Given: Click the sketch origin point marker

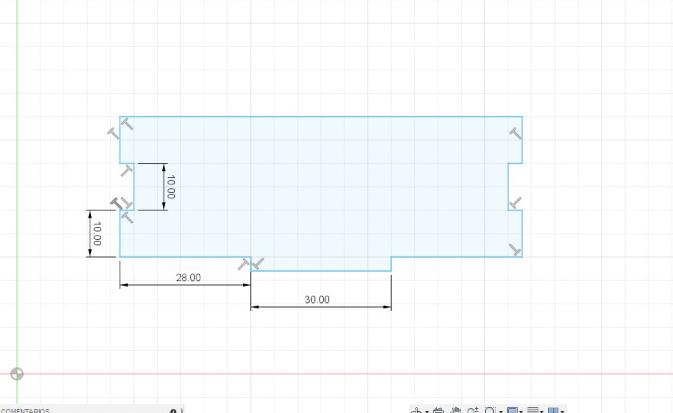Looking at the screenshot, I should (17, 374).
